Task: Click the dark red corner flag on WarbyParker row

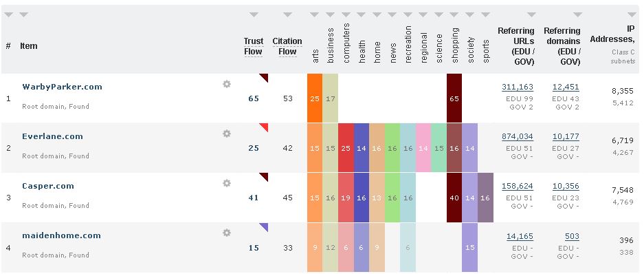Action: [x=264, y=77]
